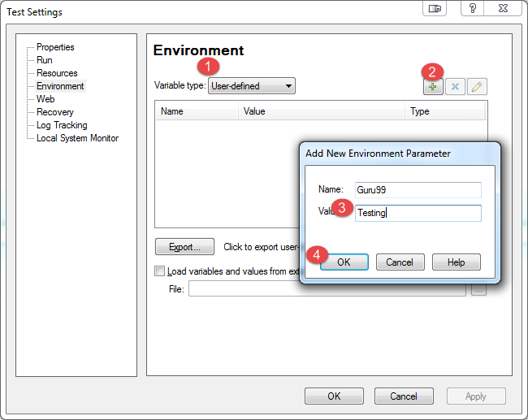Screen dimensions: 528x420
Task: Select Properties in the settings tree
Action: (55, 47)
